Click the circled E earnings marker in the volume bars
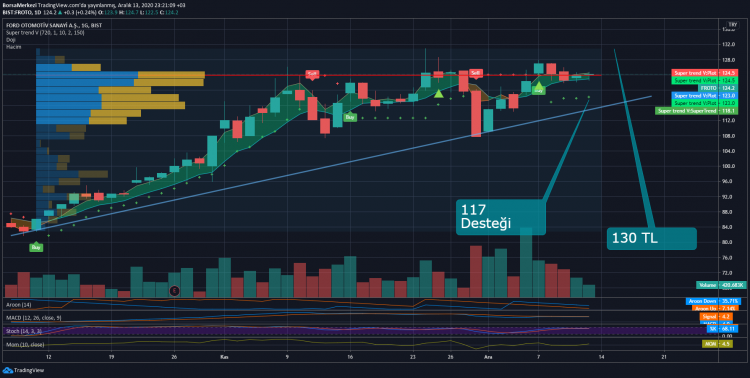 [x=175, y=290]
